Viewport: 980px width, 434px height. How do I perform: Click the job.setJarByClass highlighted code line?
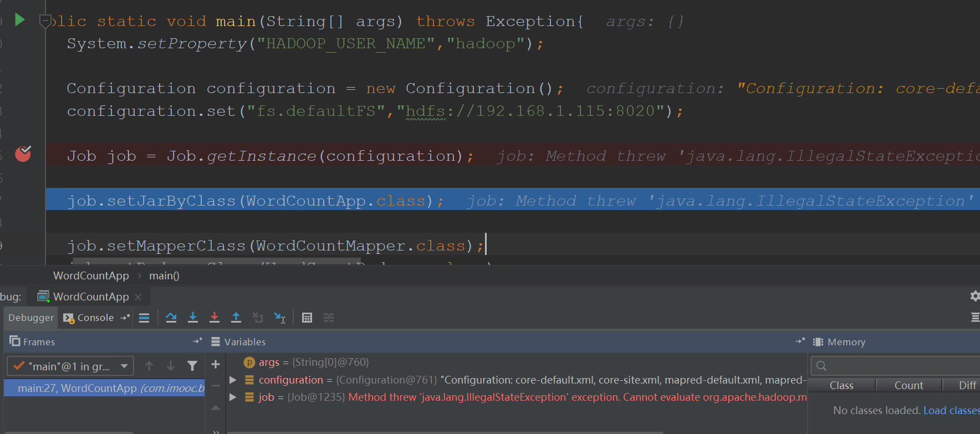[512, 201]
